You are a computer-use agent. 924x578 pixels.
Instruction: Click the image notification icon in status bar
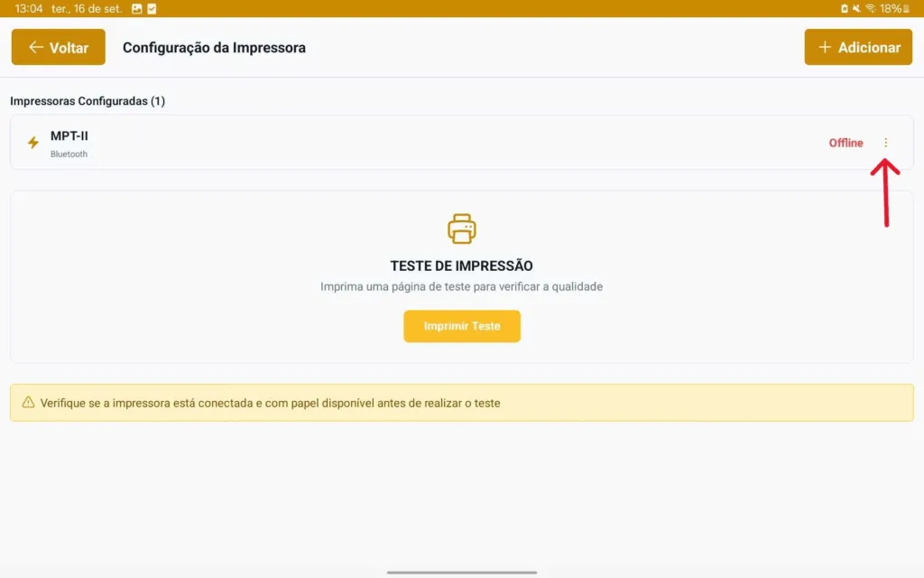pyautogui.click(x=137, y=8)
